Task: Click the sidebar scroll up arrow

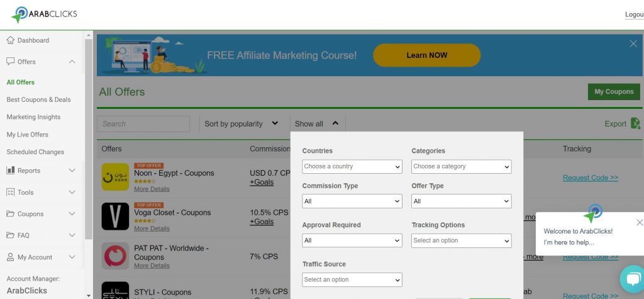Action: (x=88, y=36)
